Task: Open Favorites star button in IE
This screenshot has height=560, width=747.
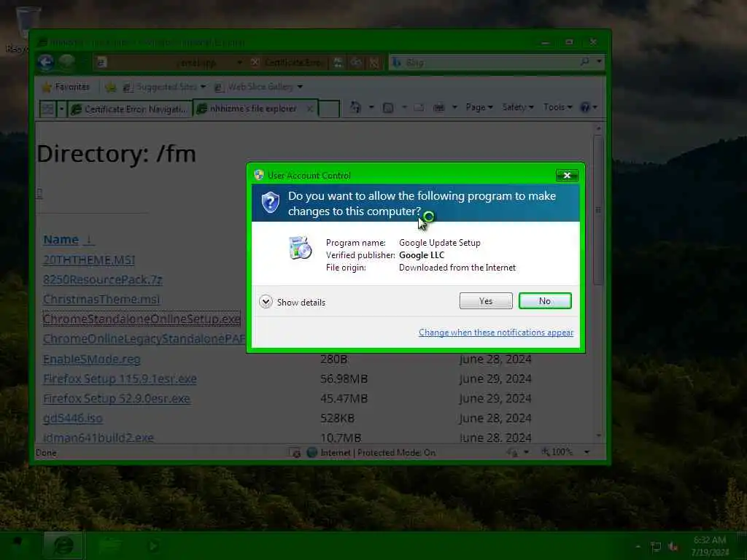Action: pos(66,87)
